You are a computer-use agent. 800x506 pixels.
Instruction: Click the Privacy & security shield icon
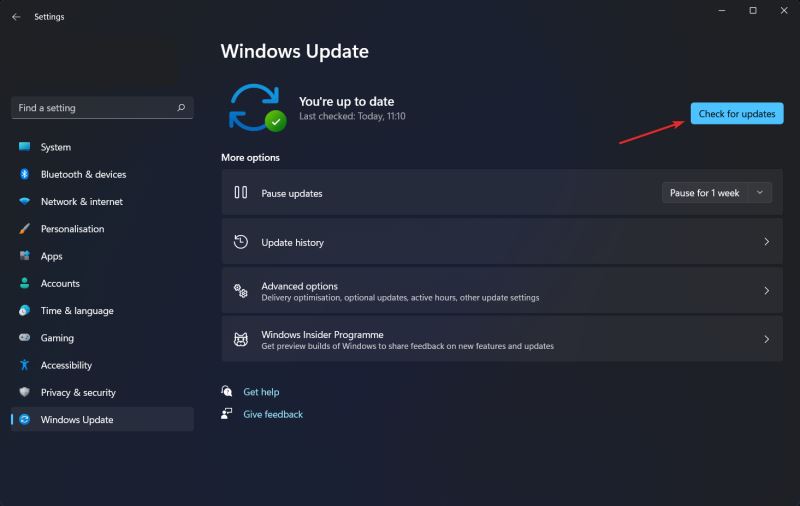(25, 393)
